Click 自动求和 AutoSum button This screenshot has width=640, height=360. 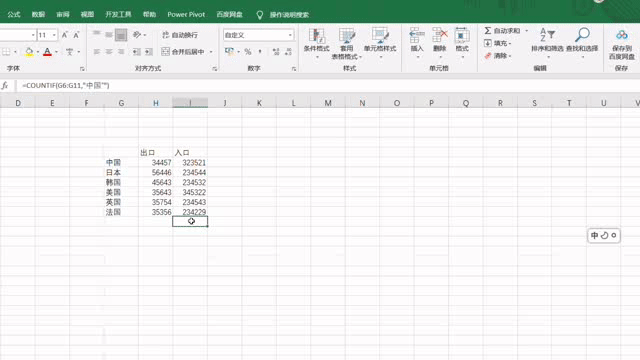502,31
